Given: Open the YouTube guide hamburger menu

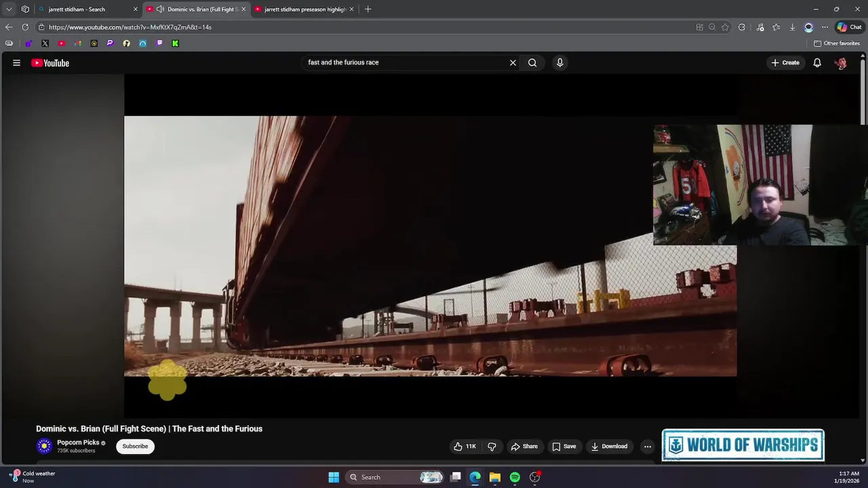Looking at the screenshot, I should pos(16,62).
